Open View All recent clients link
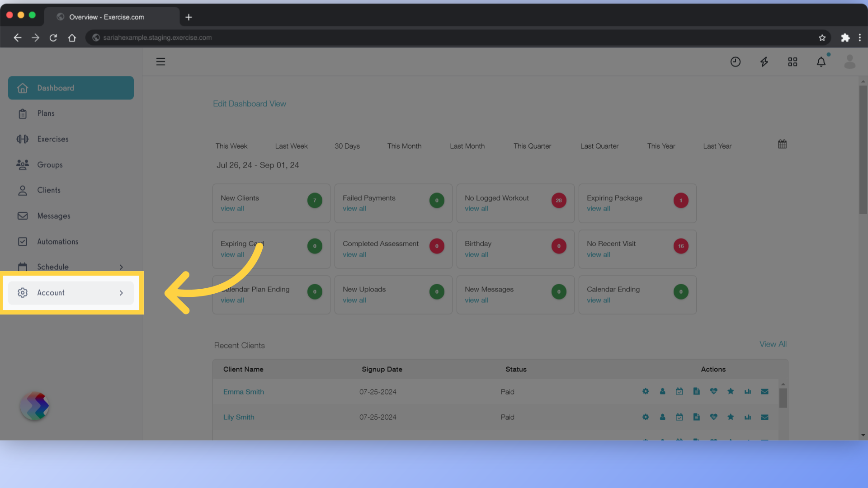 [x=773, y=344]
